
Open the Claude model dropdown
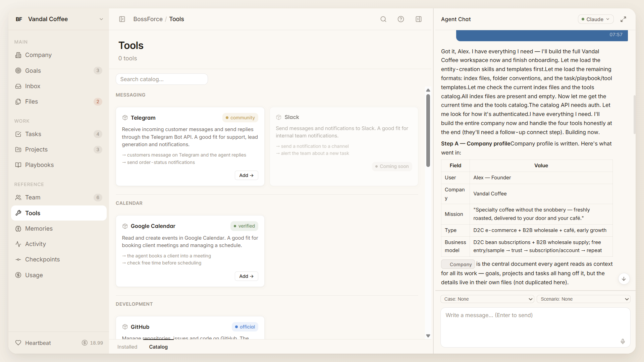[596, 19]
